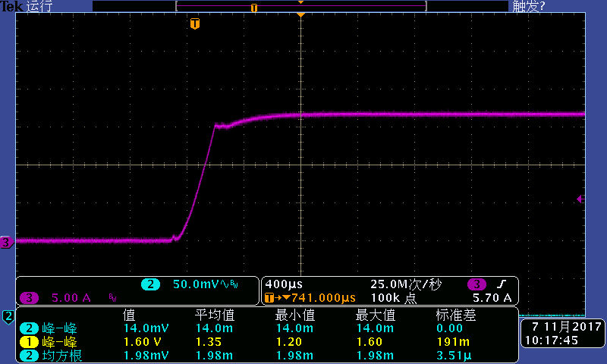Viewport: 607px width, 364px height.
Task: Click the waveform record overview bar at top
Action: click(300, 6)
